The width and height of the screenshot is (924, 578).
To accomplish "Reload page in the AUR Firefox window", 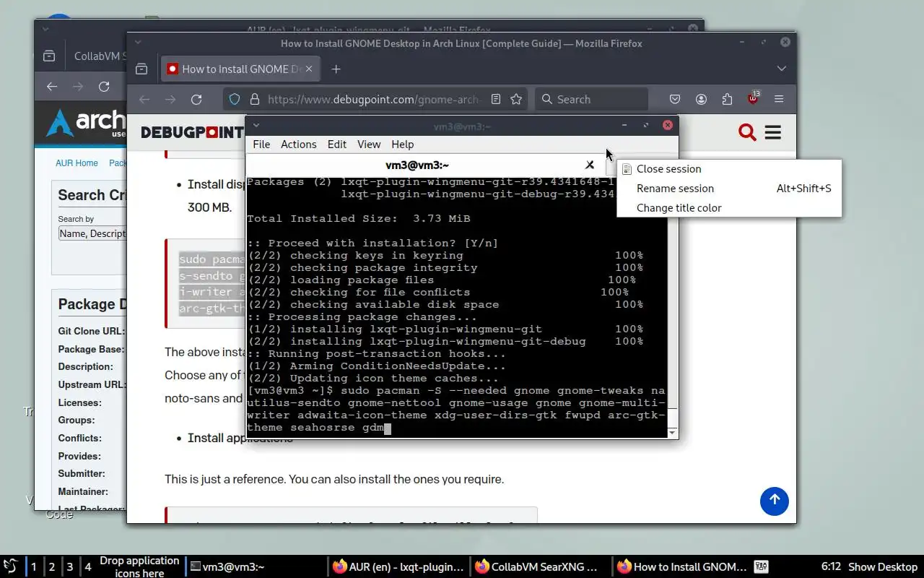I will (x=104, y=86).
